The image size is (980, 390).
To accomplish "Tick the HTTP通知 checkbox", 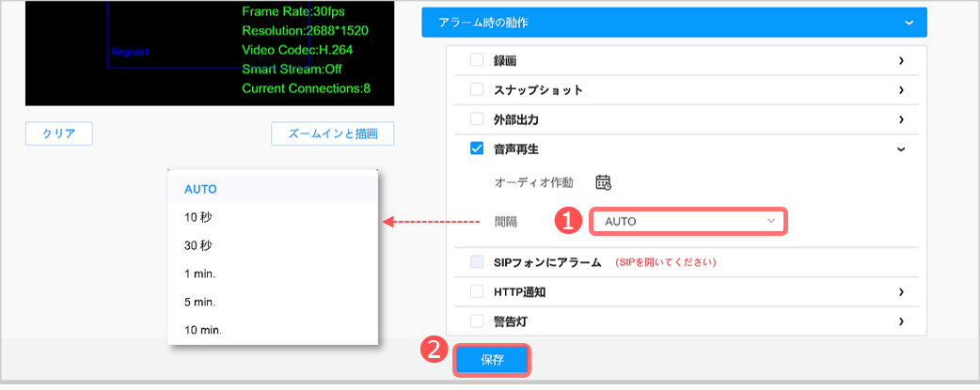I will tap(476, 292).
